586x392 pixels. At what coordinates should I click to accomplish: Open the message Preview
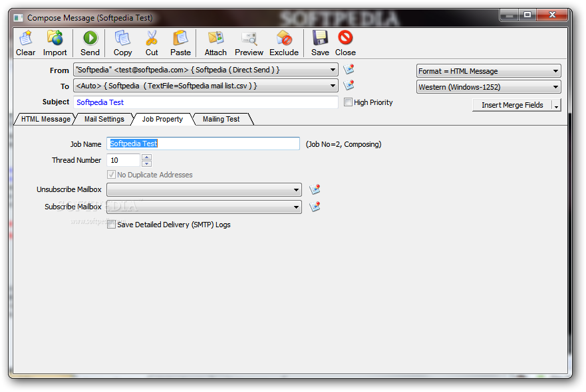249,43
